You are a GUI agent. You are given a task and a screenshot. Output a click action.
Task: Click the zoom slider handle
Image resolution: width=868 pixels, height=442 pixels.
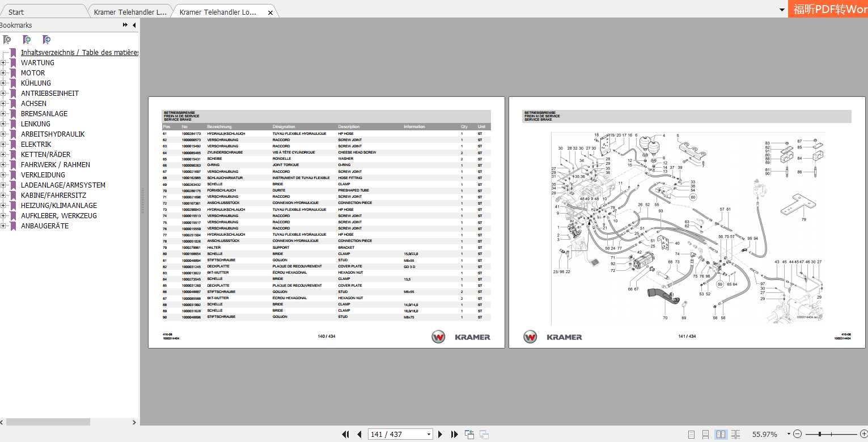(x=820, y=434)
